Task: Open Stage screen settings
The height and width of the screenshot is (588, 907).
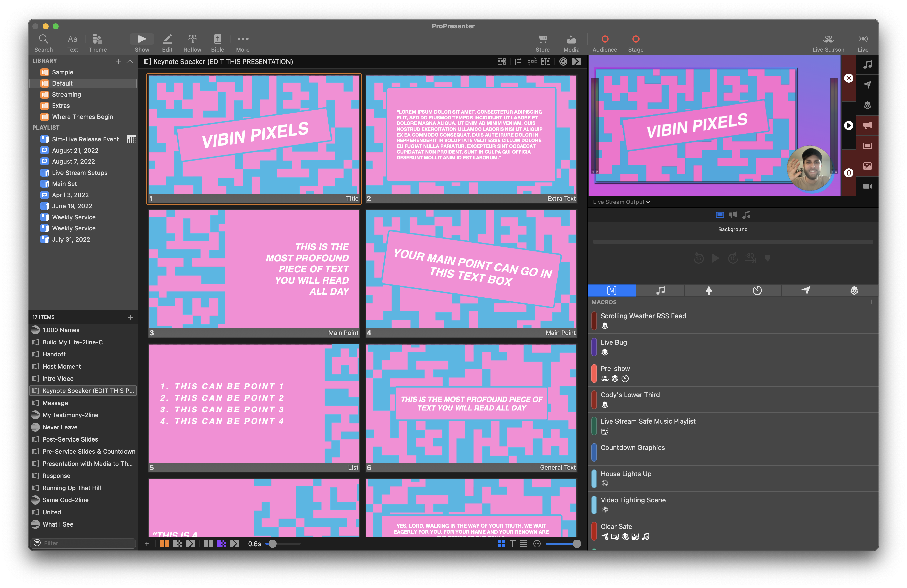Action: [x=635, y=42]
